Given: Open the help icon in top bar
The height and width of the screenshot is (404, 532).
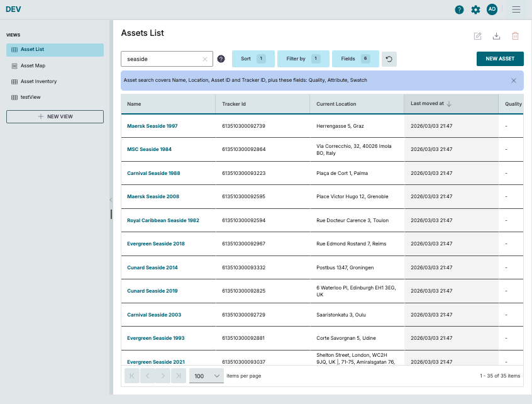Looking at the screenshot, I should [459, 10].
